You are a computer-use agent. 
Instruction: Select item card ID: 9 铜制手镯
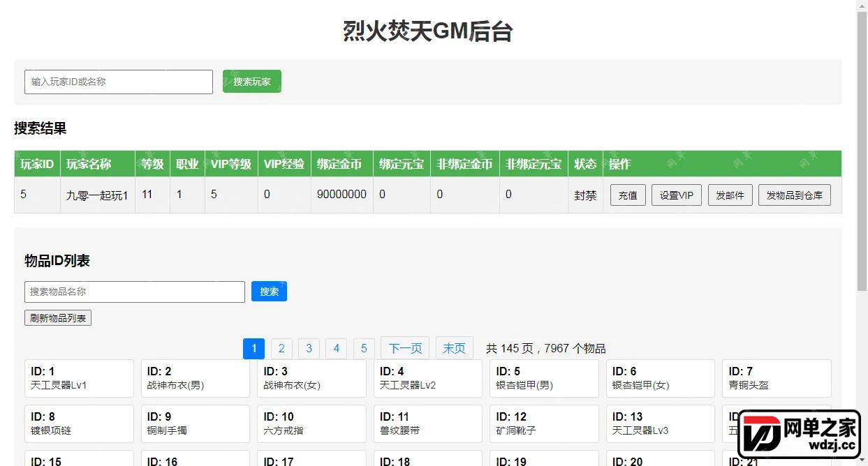(x=196, y=423)
